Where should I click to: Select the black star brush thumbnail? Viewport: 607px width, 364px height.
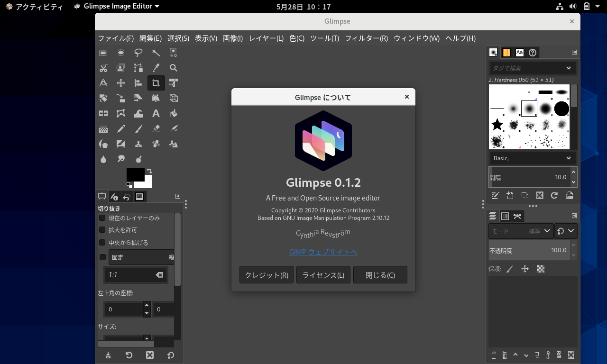pyautogui.click(x=497, y=125)
